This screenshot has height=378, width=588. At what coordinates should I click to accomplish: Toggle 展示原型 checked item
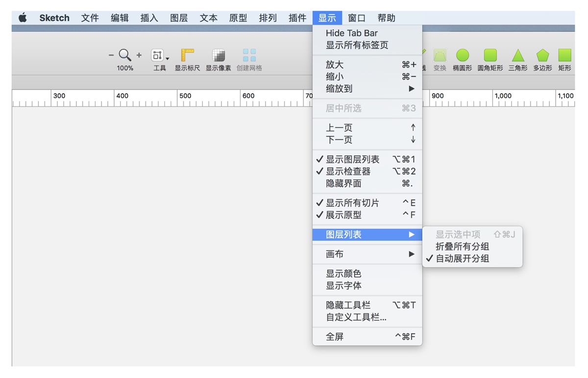point(367,215)
